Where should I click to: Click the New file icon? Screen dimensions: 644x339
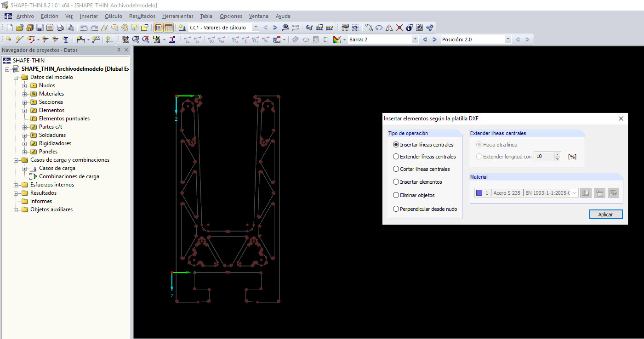(10, 28)
